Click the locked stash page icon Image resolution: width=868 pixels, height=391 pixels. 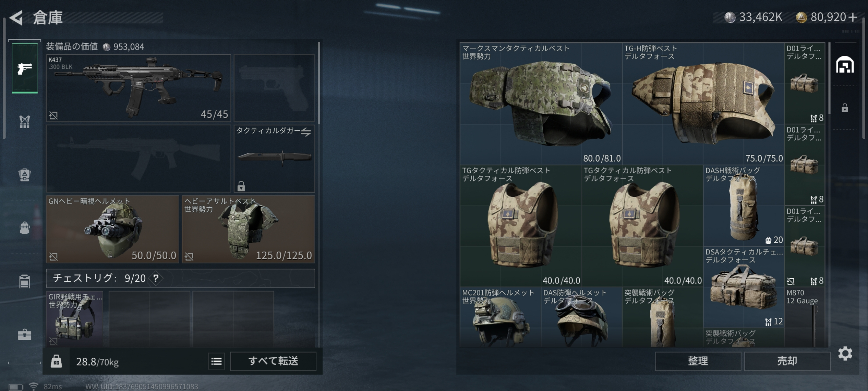pos(845,108)
